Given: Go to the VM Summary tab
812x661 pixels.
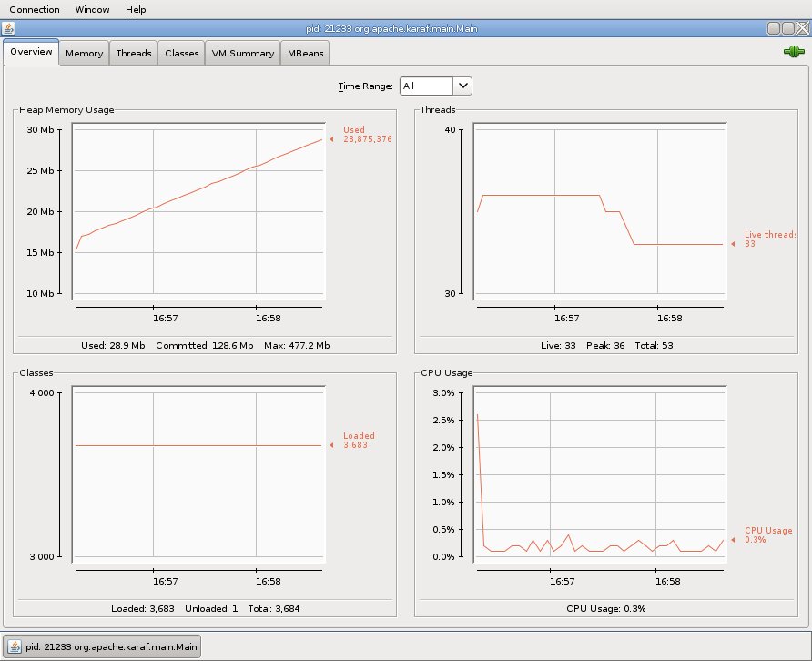Looking at the screenshot, I should tap(242, 54).
